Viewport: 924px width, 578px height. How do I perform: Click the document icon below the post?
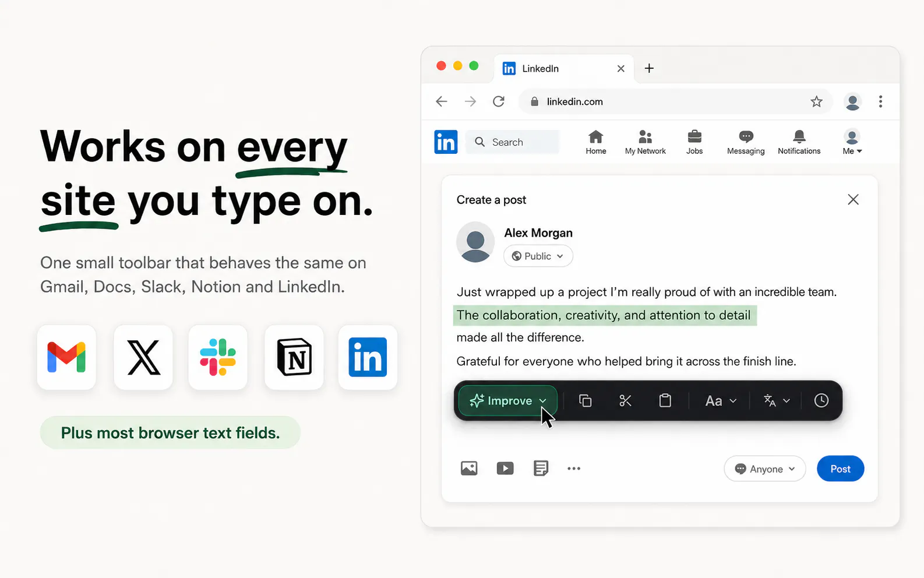(541, 468)
